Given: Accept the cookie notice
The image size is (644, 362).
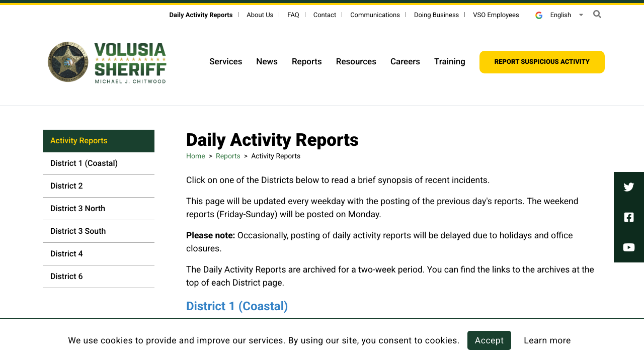Looking at the screenshot, I should pyautogui.click(x=489, y=340).
